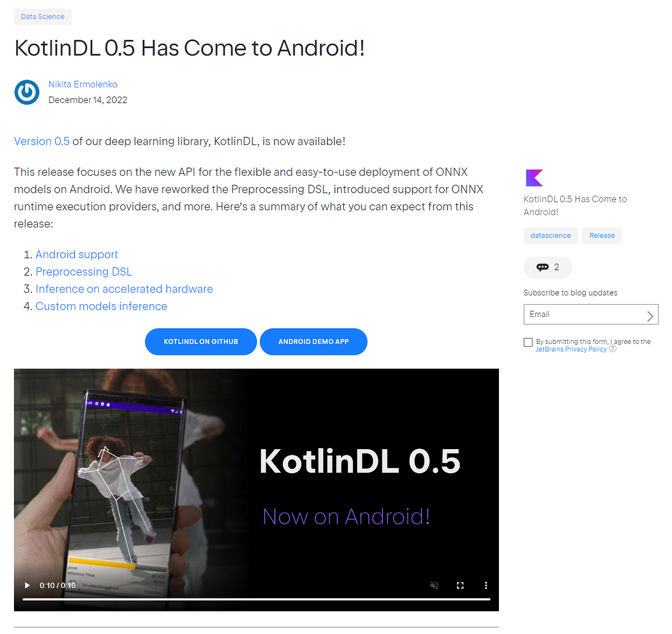This screenshot has width=672, height=634.
Task: Select the datascience tag badge
Action: (550, 235)
